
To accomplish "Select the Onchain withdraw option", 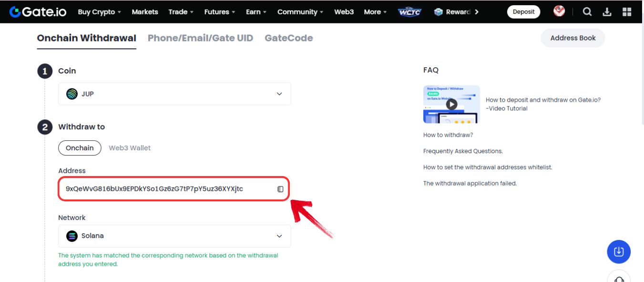I will 80,148.
